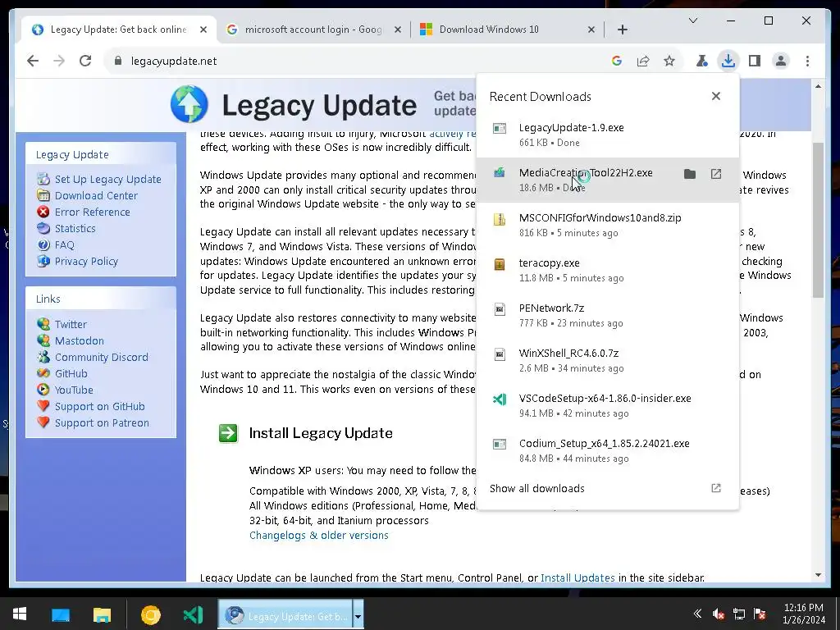Open the yellow circle browser taskbar icon
840x630 pixels.
tap(151, 614)
